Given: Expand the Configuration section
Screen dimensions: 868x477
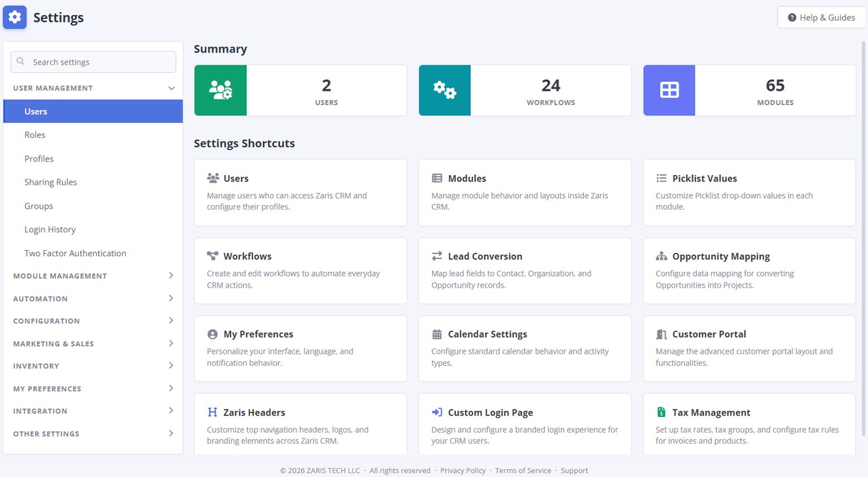Looking at the screenshot, I should tap(171, 320).
